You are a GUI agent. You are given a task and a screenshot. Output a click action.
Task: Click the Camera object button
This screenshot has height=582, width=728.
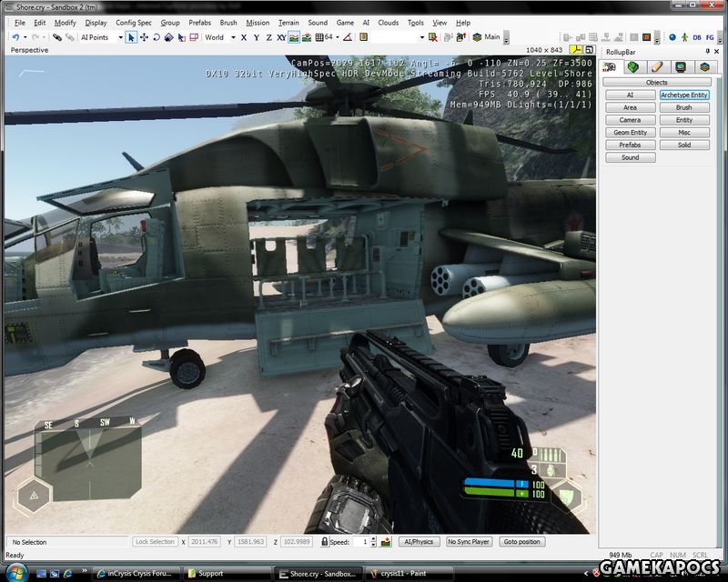(631, 120)
